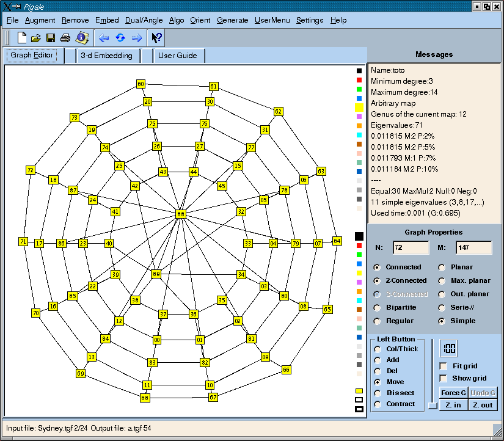Image resolution: width=504 pixels, height=441 pixels.
Task: Save graph using the floppy disk icon
Action: coord(51,38)
